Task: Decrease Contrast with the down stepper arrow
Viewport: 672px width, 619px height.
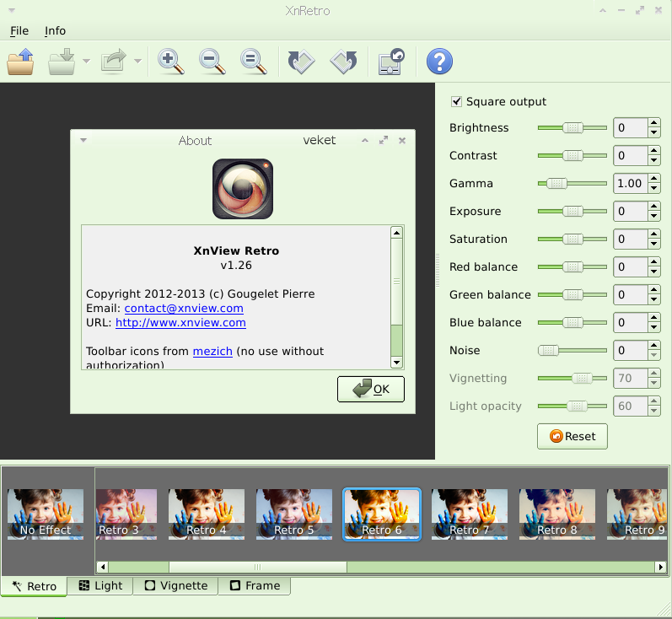Action: coord(653,160)
